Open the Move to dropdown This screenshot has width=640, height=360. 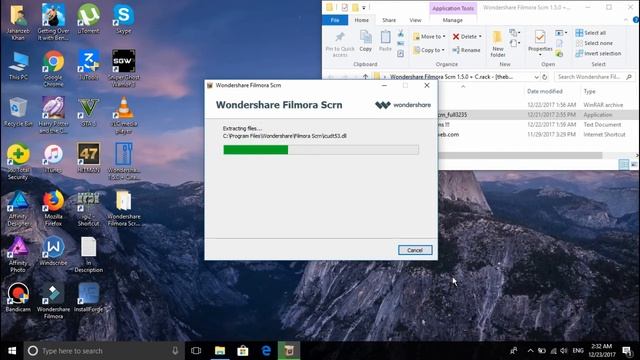pos(429,36)
